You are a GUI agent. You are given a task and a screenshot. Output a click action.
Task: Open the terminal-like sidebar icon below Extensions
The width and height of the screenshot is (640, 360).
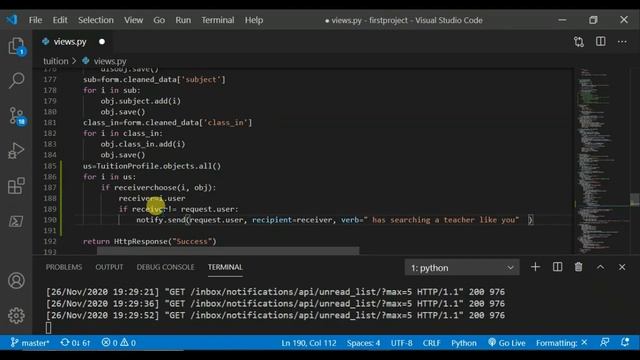[16, 222]
